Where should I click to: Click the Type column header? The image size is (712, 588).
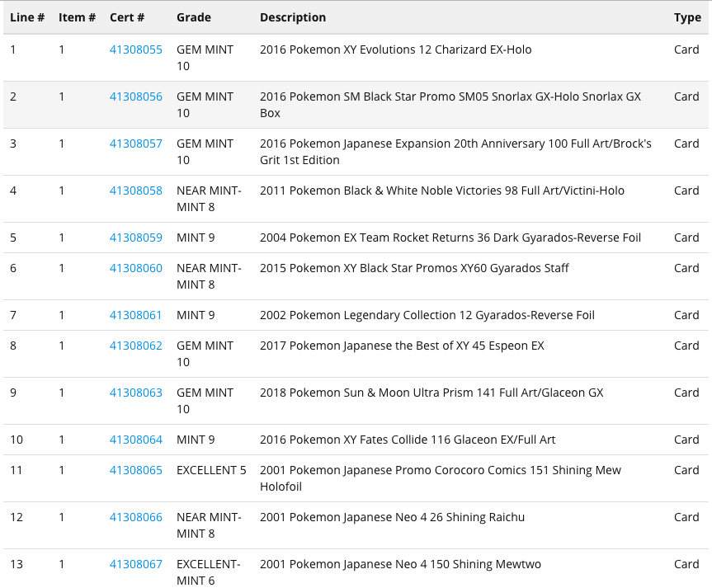(x=687, y=17)
